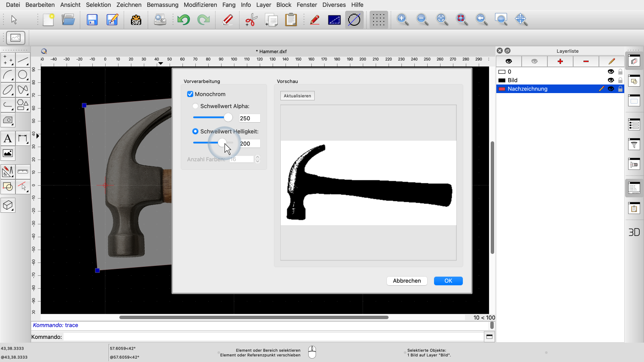Click the Kommando input field
This screenshot has height=362, width=644.
tap(273, 337)
